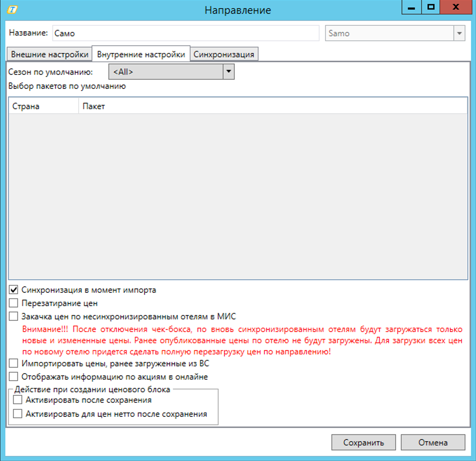476x461 pixels.
Task: Enable Импортировать цены, ранее загруженные из ВС
Action: 14,363
